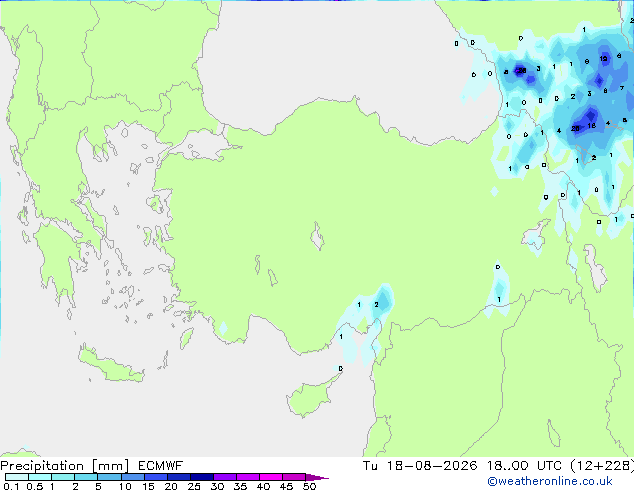The width and height of the screenshot is (634, 490).
Task: Click the purple arrow tip above 50
Action: point(317,478)
